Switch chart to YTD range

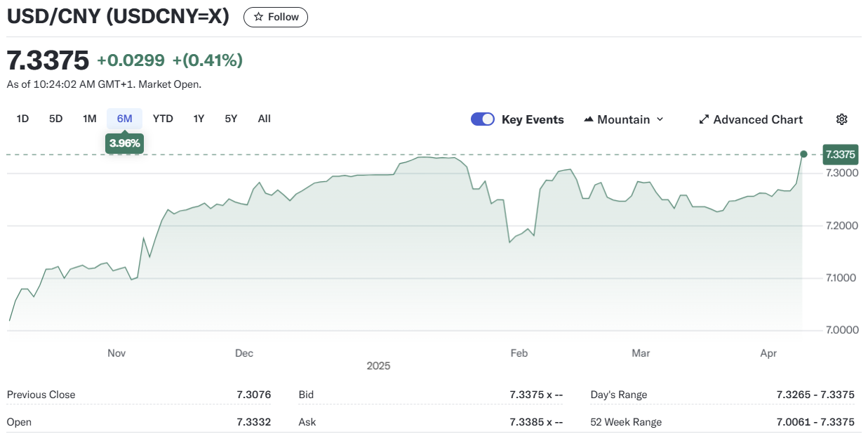pyautogui.click(x=163, y=119)
